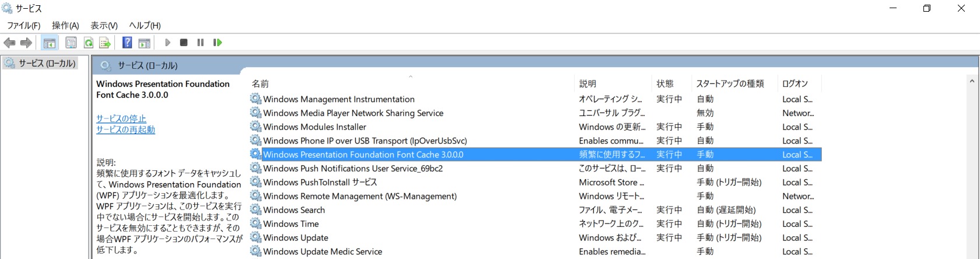Open the 表示(V) menu

coord(104,26)
